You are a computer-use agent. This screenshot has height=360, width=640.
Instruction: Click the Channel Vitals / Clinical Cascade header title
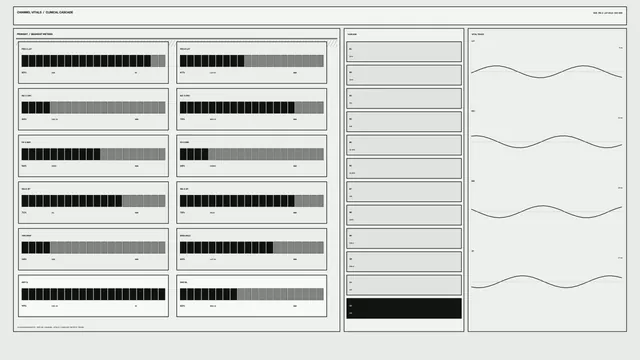(x=45, y=12)
